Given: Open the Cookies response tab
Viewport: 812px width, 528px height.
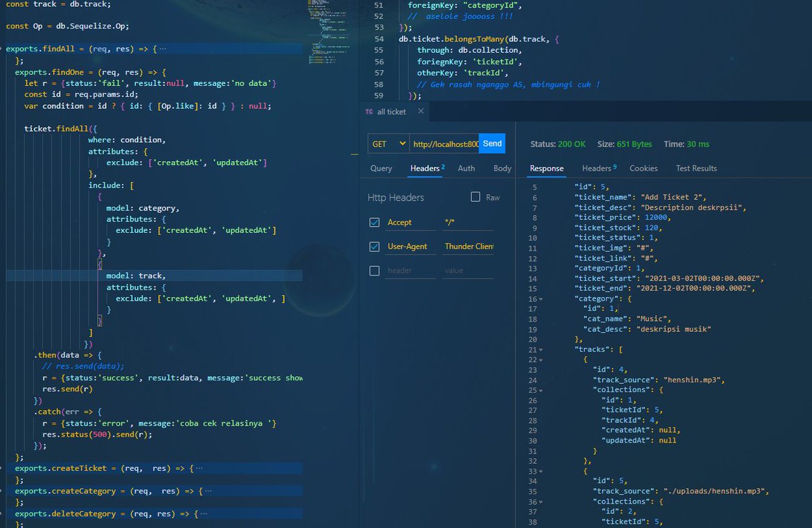Looking at the screenshot, I should coord(644,168).
